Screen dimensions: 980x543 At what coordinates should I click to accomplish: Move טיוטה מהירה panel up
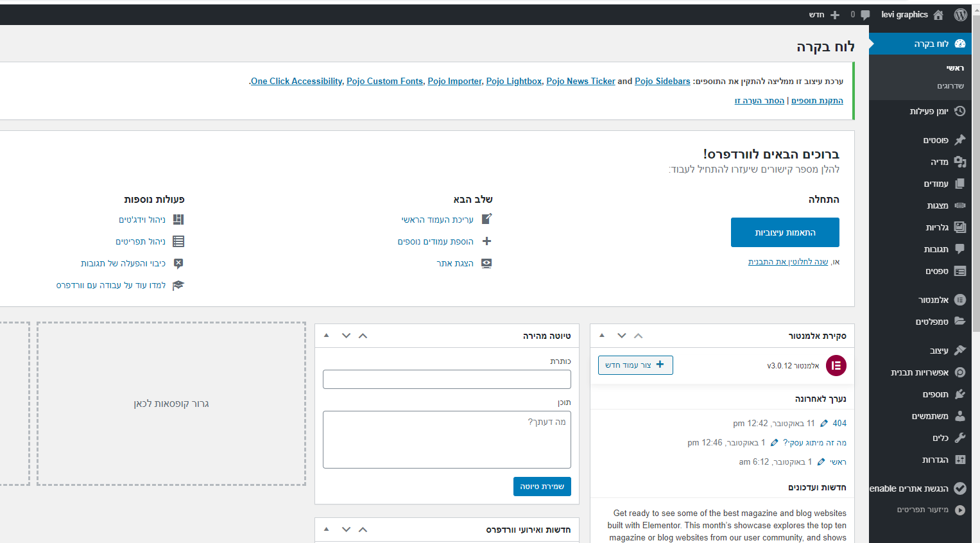click(363, 336)
